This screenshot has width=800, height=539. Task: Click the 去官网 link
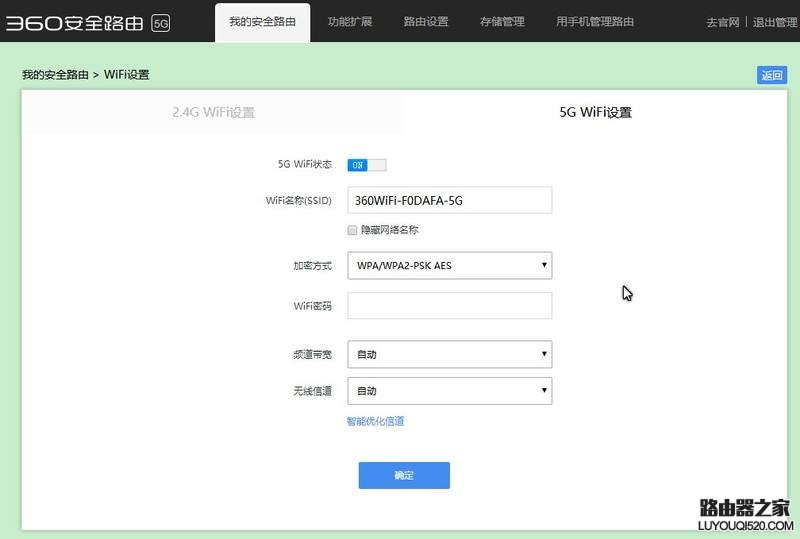pyautogui.click(x=722, y=22)
